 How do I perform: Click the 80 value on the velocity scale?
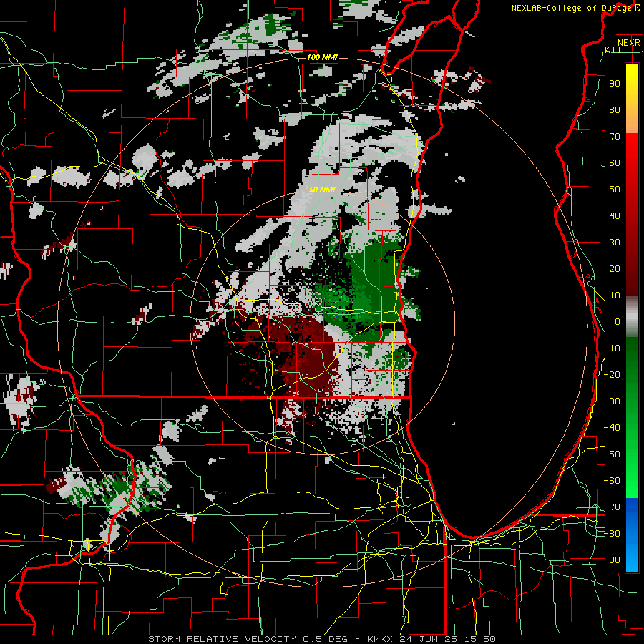[615, 109]
